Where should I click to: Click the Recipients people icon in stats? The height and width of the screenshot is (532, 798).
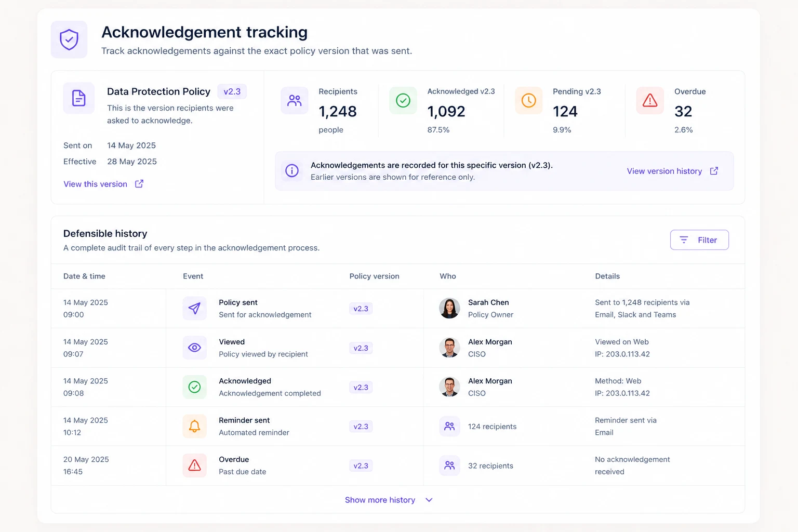295,100
